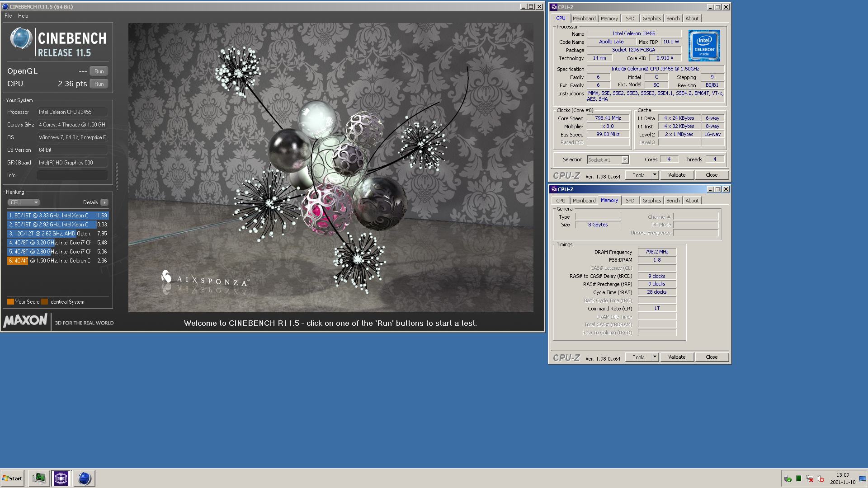The height and width of the screenshot is (488, 868).
Task: Maximize the Cinebench window
Action: [531, 7]
